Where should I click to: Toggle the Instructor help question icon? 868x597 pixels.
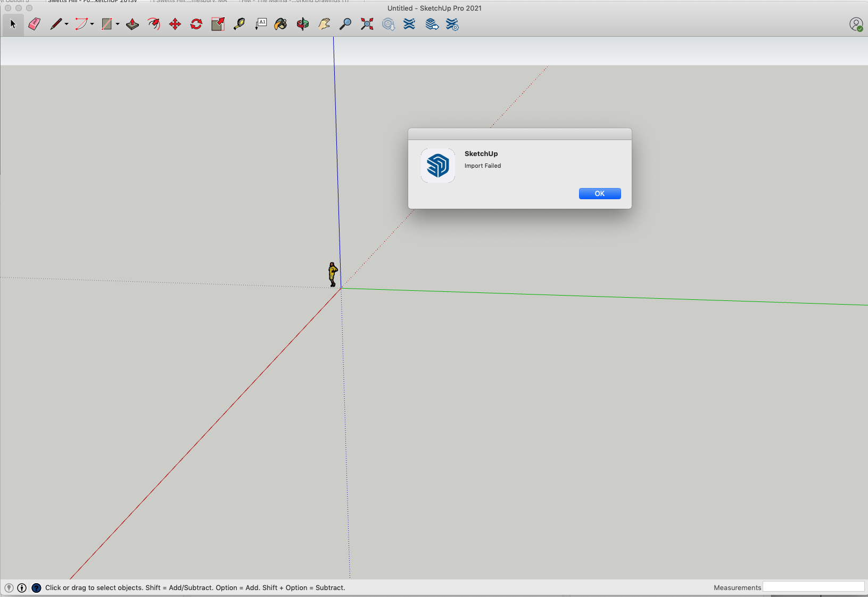[36, 588]
